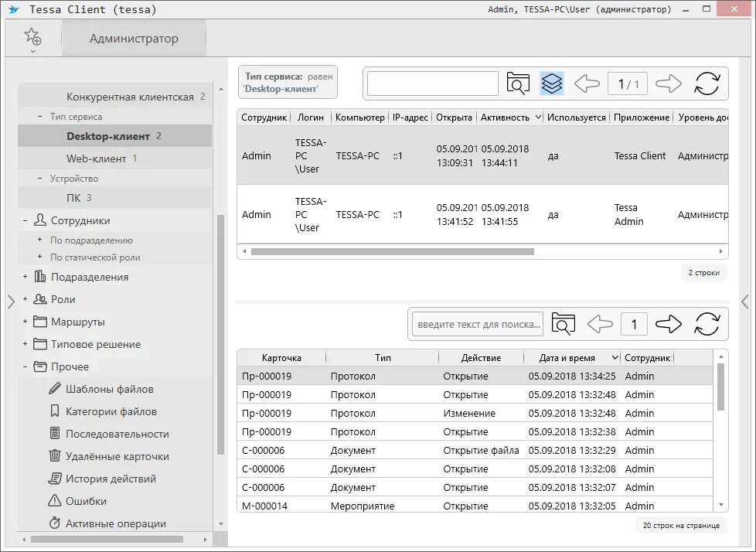Collapse the Сотрудники tree node
The width and height of the screenshot is (756, 552).
[25, 220]
